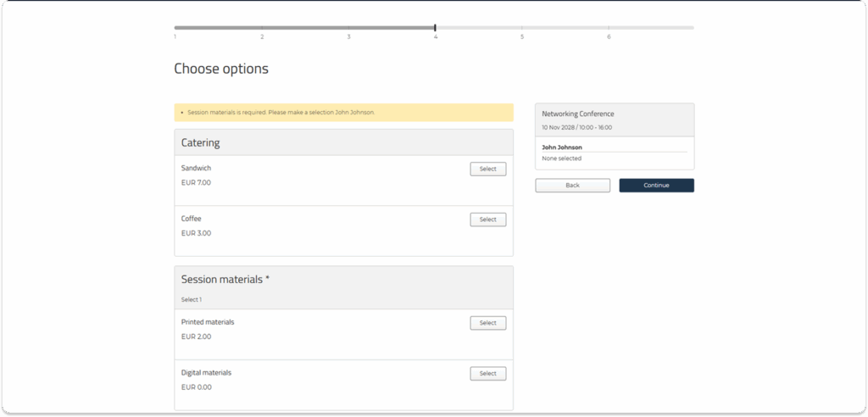This screenshot has height=417, width=868.
Task: Select the Sandwich catering option
Action: pos(487,169)
